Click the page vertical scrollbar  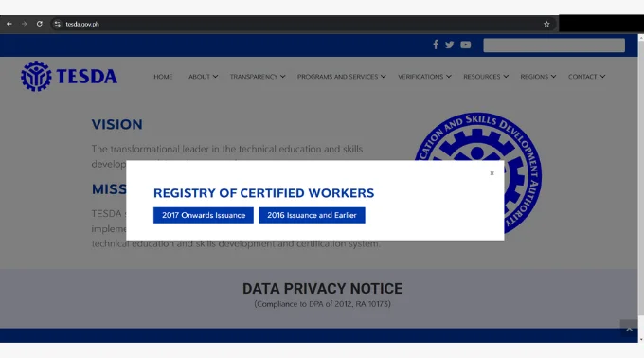tap(641, 188)
